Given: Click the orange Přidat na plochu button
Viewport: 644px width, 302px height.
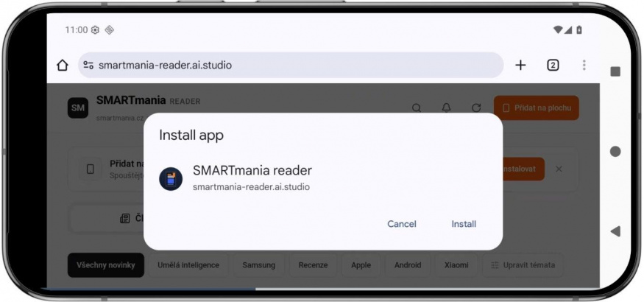Looking at the screenshot, I should tap(537, 108).
